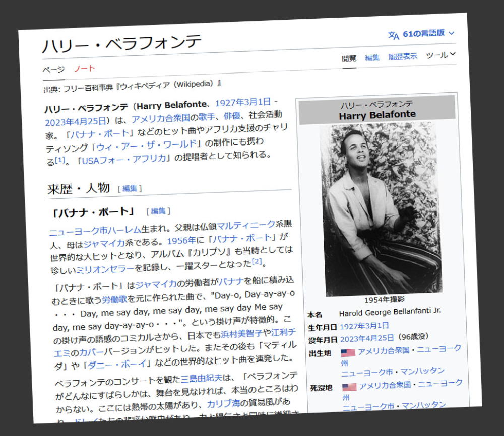504x436 pixels.
Task: Click the US flag icon in 出生地 row
Action: [x=348, y=352]
